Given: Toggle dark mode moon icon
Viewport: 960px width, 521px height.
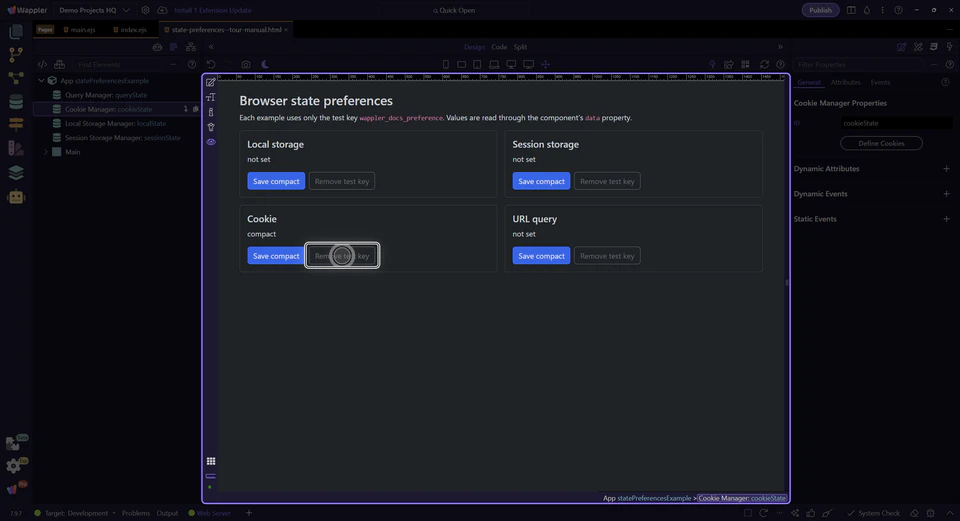Looking at the screenshot, I should [x=265, y=64].
